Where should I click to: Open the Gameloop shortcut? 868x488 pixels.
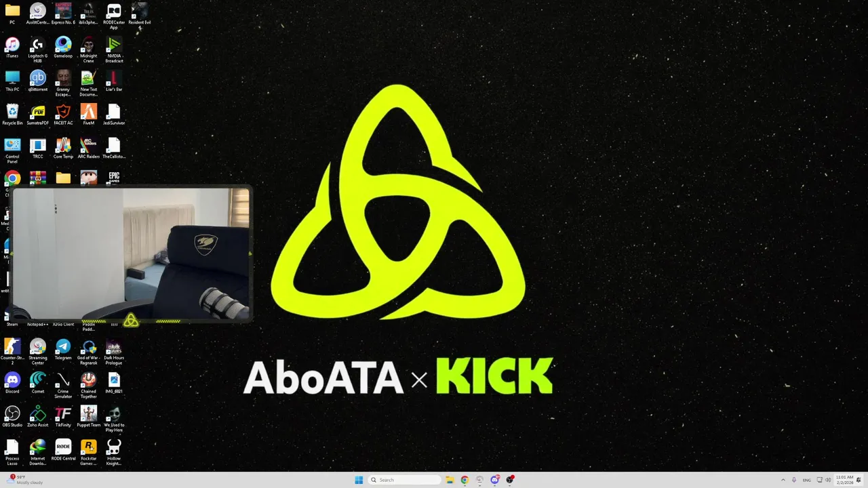(63, 48)
